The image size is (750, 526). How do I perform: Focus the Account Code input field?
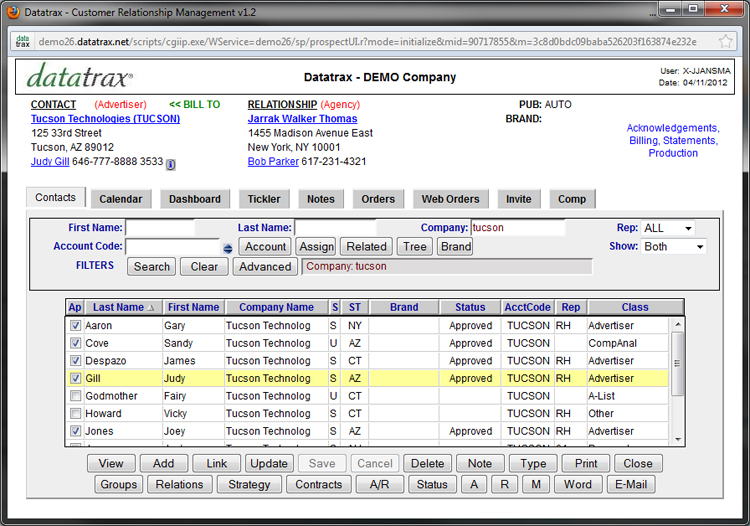pyautogui.click(x=172, y=247)
